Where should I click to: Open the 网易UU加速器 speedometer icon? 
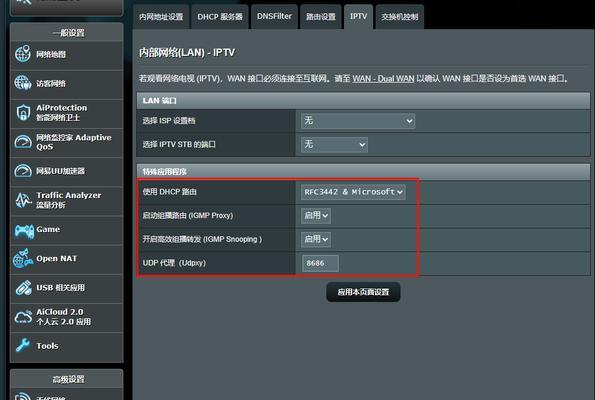tap(23, 170)
